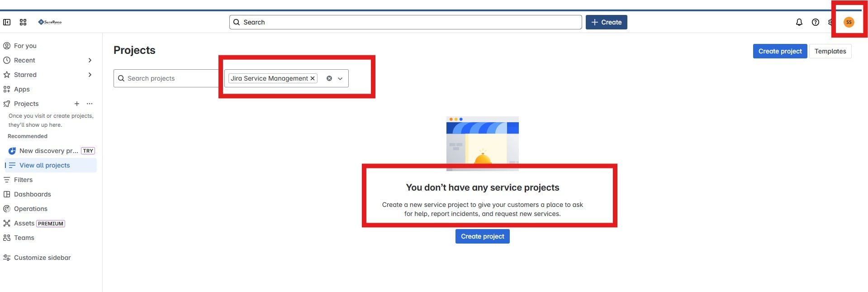Screen dimensions: 868x292
Task: Open Templates
Action: pyautogui.click(x=830, y=51)
